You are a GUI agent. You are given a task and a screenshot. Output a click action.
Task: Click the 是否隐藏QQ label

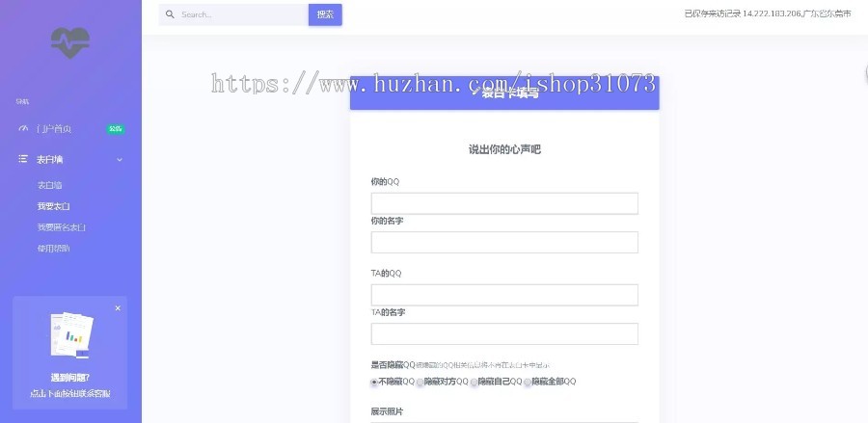click(x=393, y=365)
